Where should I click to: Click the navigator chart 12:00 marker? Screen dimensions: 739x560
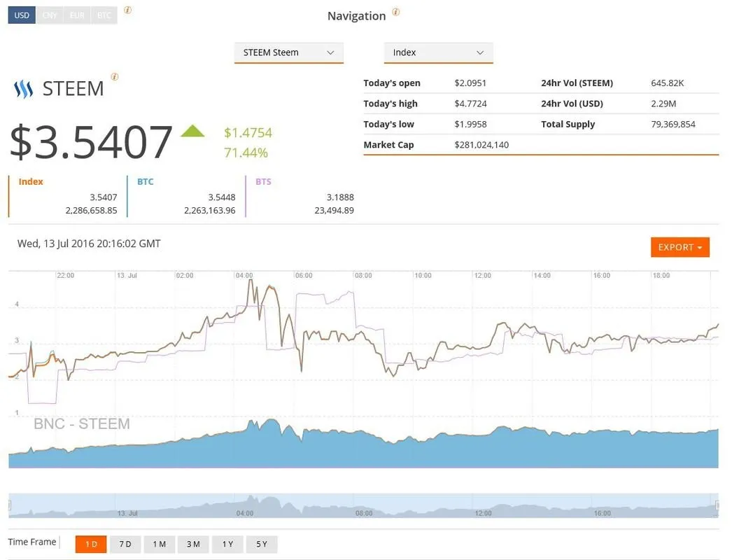483,513
